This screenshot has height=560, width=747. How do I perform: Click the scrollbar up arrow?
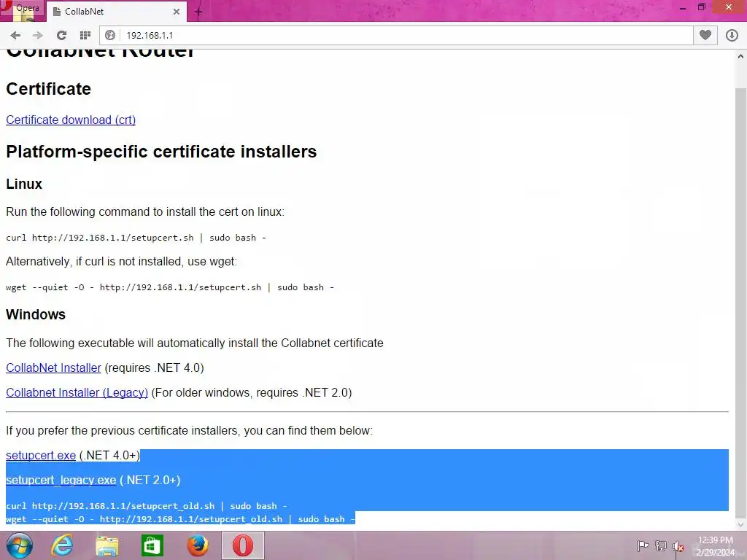tap(741, 55)
